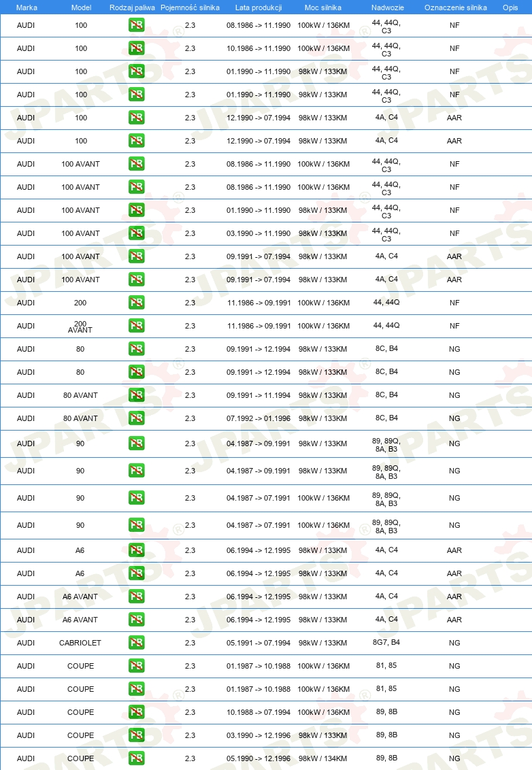Select the date range 05.1991 -> 07.1994
Screen dimensions: 532x770
click(259, 643)
